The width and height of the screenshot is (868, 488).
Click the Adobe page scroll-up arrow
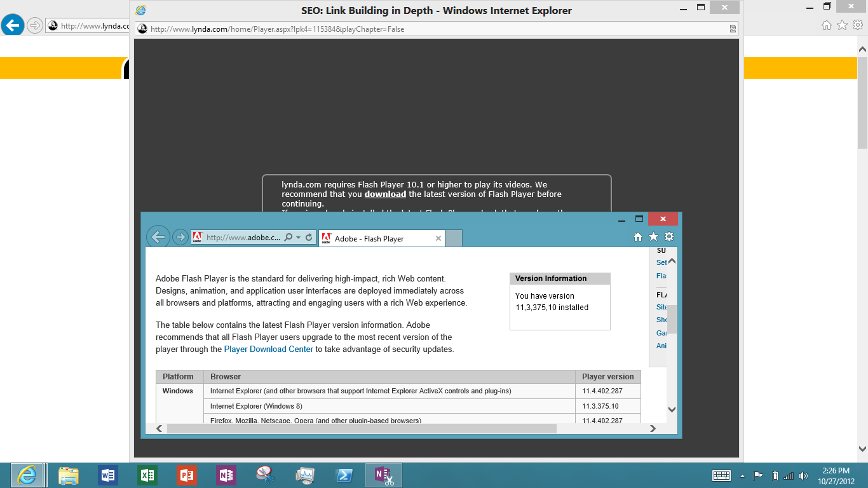tap(672, 261)
